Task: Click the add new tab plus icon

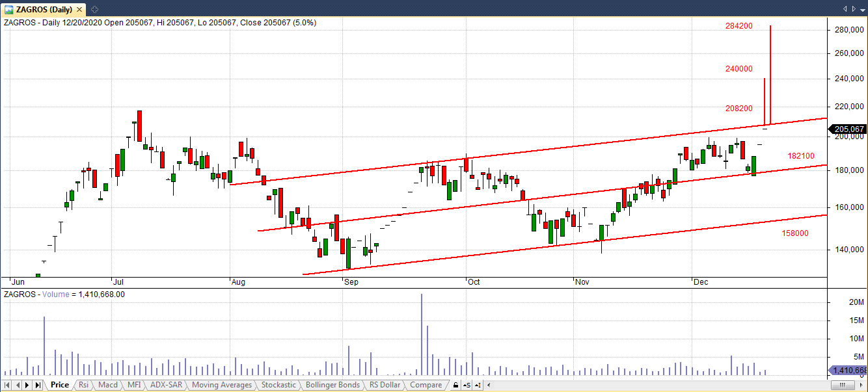Action: pos(94,8)
